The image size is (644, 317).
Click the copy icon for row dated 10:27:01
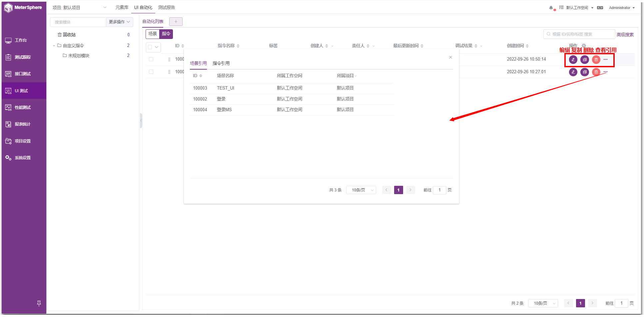click(x=585, y=72)
